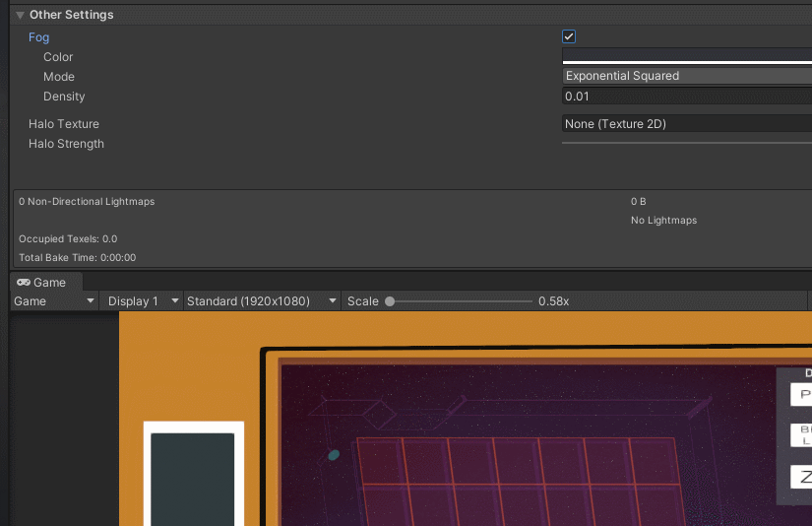Image resolution: width=812 pixels, height=526 pixels.
Task: Select the Halo Texture object field
Action: click(687, 123)
